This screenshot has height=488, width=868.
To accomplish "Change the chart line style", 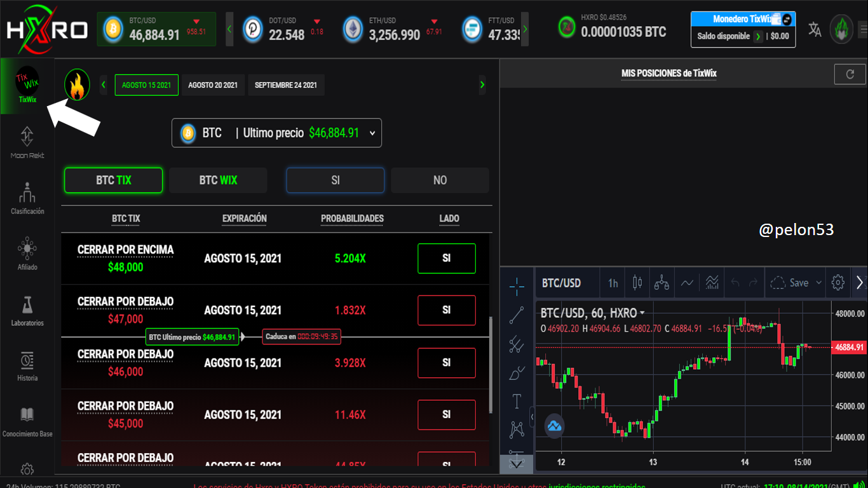I will [687, 283].
